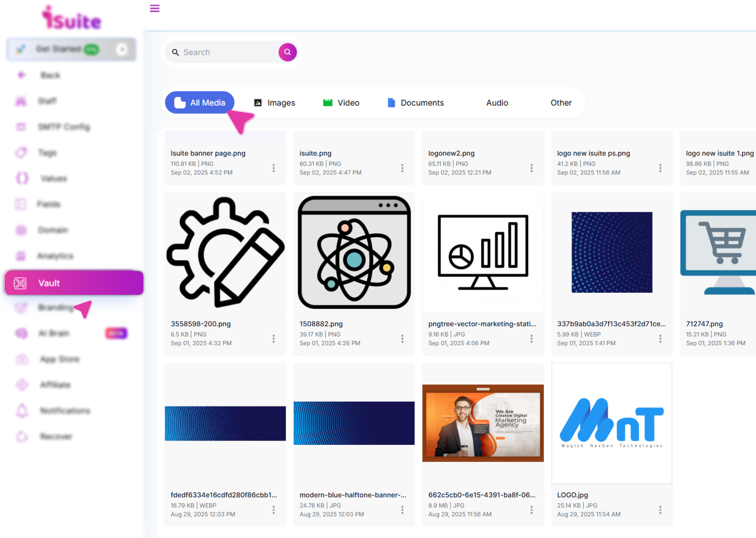Open options menu for Isuite banner page.png
756x538 pixels.
tap(274, 168)
